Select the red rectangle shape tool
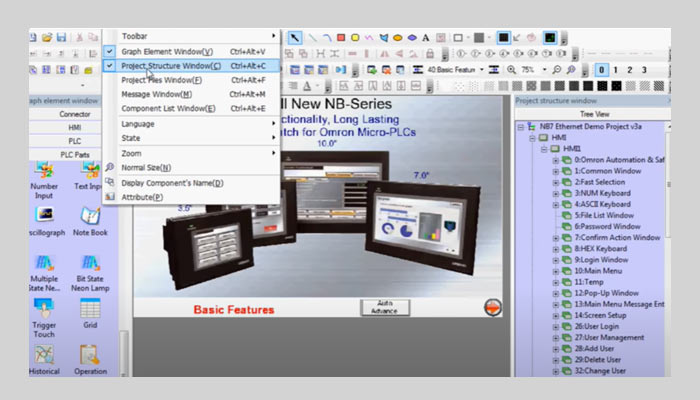The height and width of the screenshot is (400, 700). point(341,38)
